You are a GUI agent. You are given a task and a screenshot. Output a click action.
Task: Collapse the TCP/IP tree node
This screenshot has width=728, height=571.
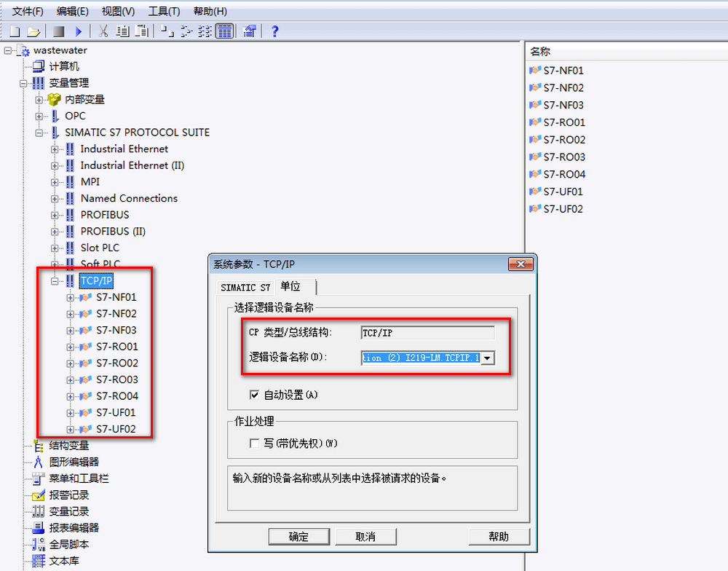click(x=55, y=281)
